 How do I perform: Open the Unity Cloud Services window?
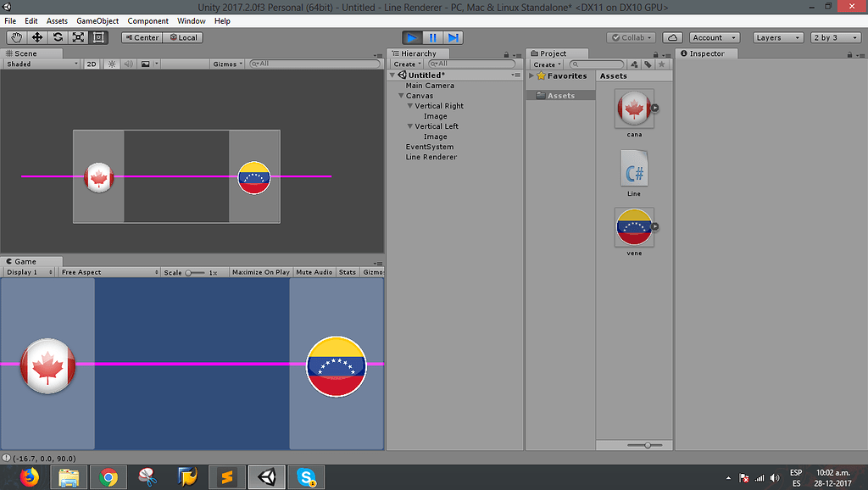point(674,37)
